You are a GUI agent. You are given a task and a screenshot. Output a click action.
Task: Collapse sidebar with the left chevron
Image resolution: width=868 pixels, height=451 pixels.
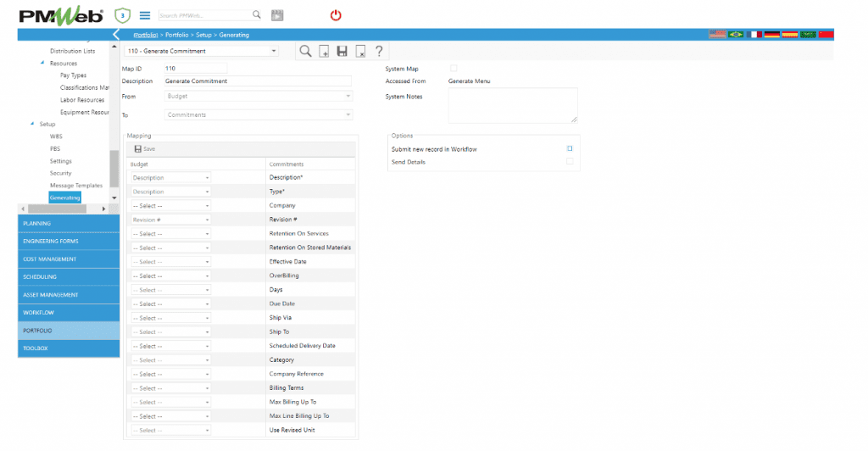(115, 34)
